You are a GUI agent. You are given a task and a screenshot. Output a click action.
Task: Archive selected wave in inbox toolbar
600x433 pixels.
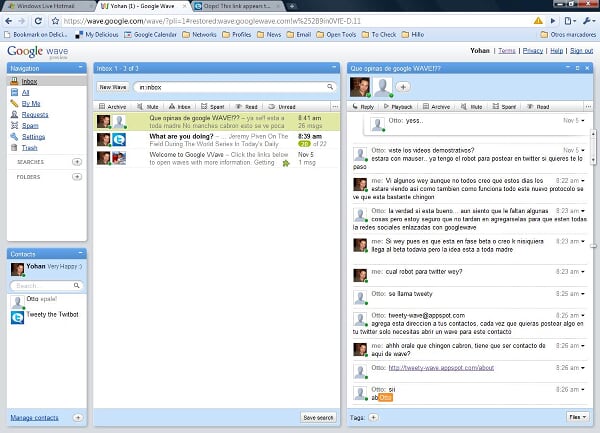coord(112,107)
